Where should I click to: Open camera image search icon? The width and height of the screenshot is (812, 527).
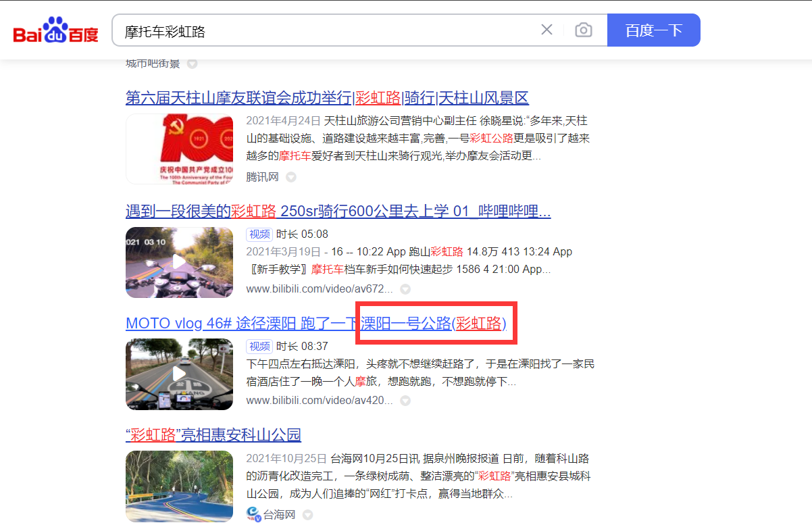coord(584,30)
